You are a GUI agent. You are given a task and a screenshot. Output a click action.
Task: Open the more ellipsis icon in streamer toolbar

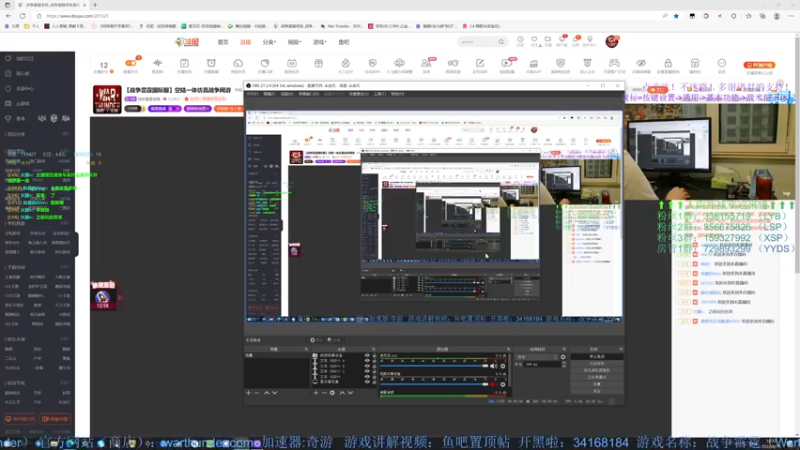click(x=721, y=65)
